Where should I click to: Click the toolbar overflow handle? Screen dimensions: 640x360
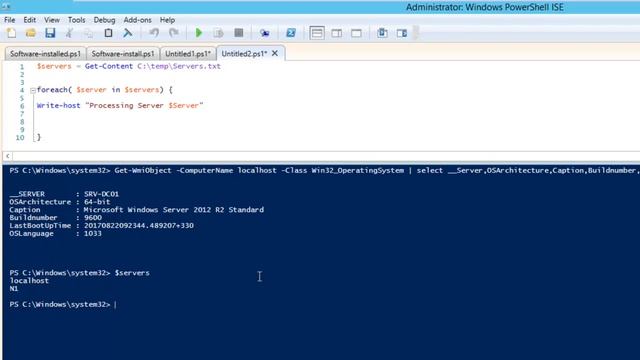pos(416,33)
